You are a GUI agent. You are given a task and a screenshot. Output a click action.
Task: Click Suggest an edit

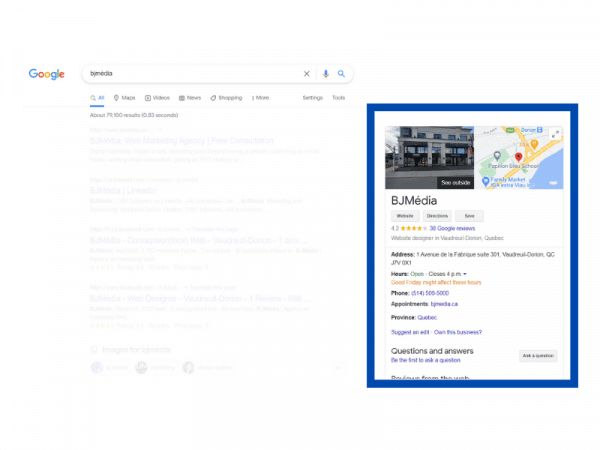[410, 333]
